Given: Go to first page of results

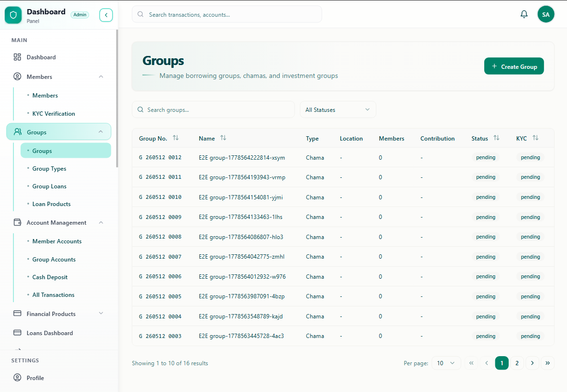Looking at the screenshot, I should [471, 363].
